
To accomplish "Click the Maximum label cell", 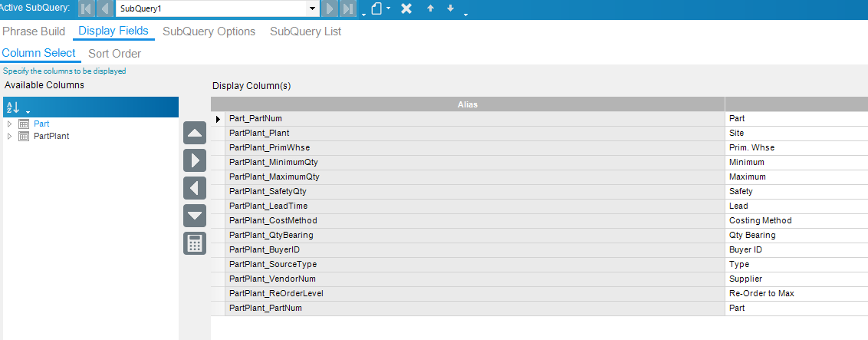I will pyautogui.click(x=797, y=177).
